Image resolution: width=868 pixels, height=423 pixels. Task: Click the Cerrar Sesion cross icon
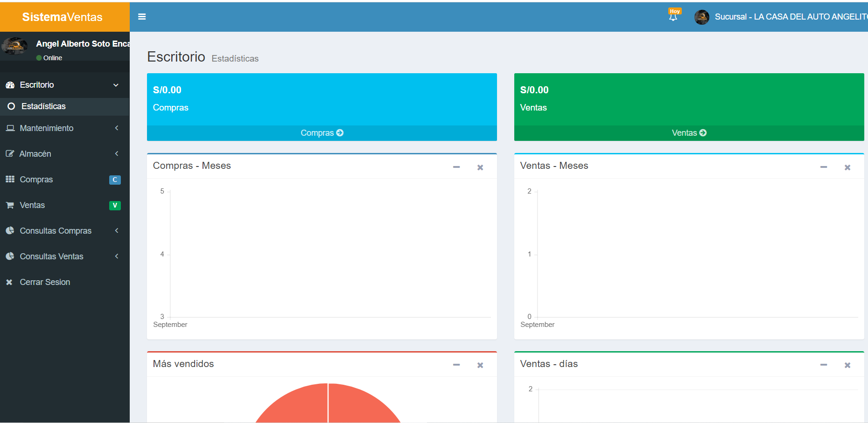tap(8, 282)
